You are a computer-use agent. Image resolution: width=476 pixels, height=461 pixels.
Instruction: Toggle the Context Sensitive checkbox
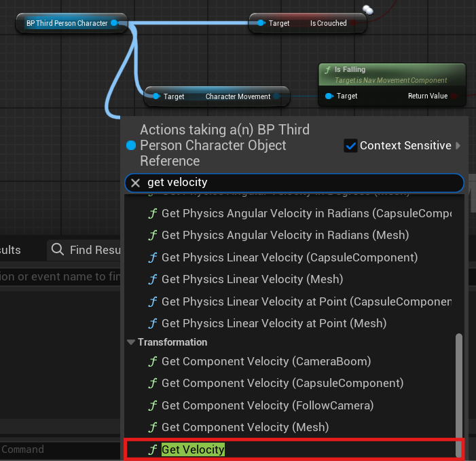tap(350, 146)
